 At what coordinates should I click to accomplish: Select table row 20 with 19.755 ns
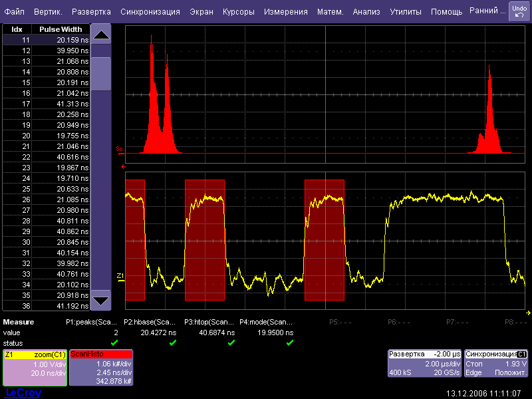[x=47, y=136]
